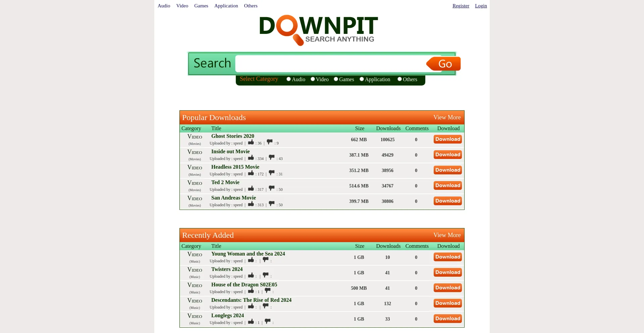This screenshot has height=333, width=644.
Task: Like Young Woman and the Sea 2024
Action: (x=251, y=260)
